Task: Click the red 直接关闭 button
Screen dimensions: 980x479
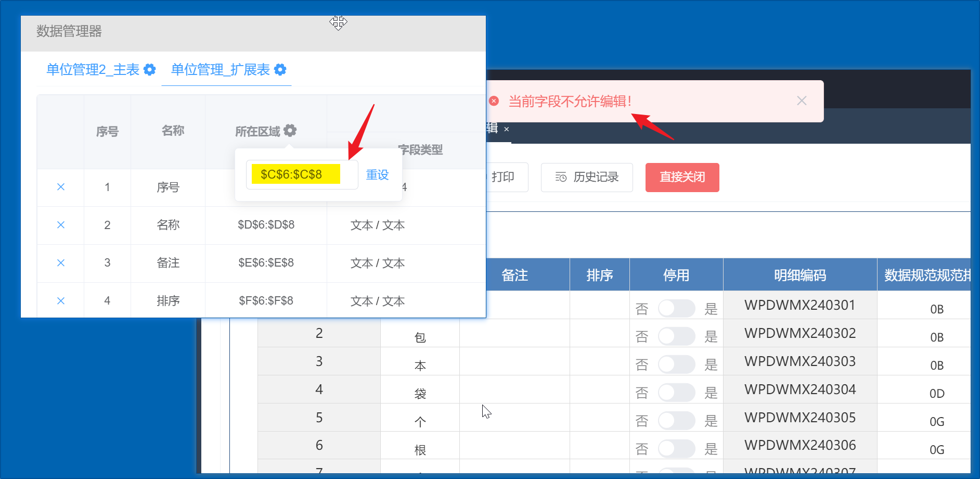Action: pos(682,177)
